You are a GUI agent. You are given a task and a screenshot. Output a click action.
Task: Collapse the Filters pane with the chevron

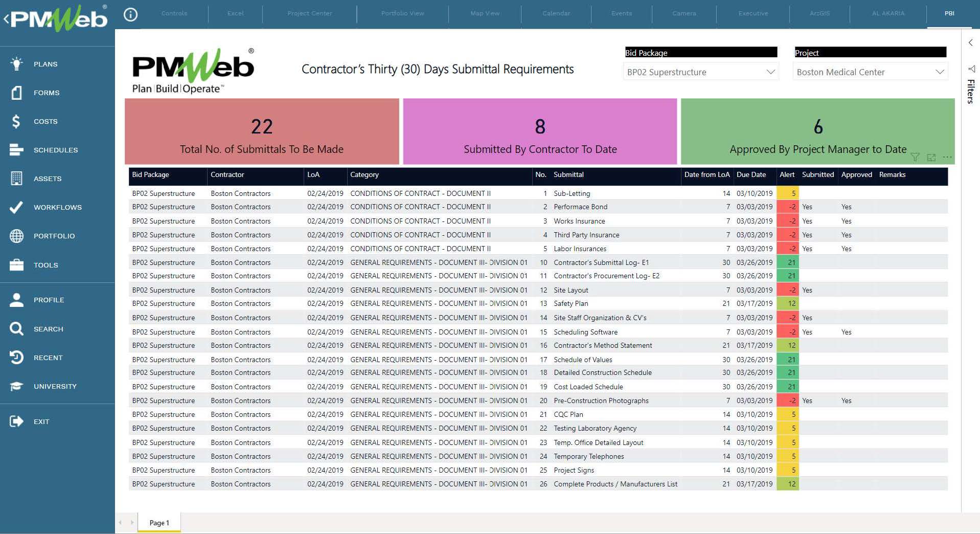tap(970, 42)
